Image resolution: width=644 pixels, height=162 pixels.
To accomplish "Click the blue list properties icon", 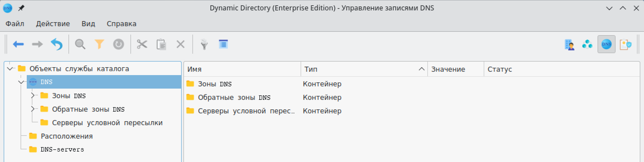I will pyautogui.click(x=223, y=44).
